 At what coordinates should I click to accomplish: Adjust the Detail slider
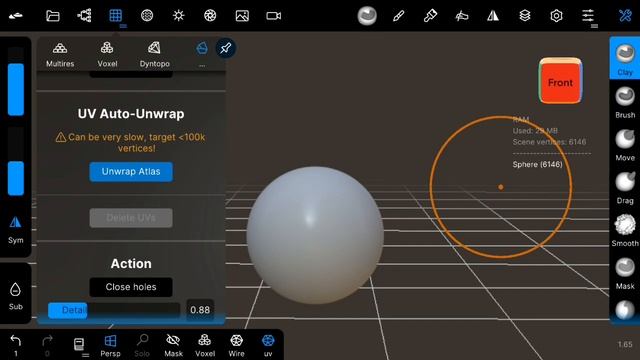[x=114, y=310]
